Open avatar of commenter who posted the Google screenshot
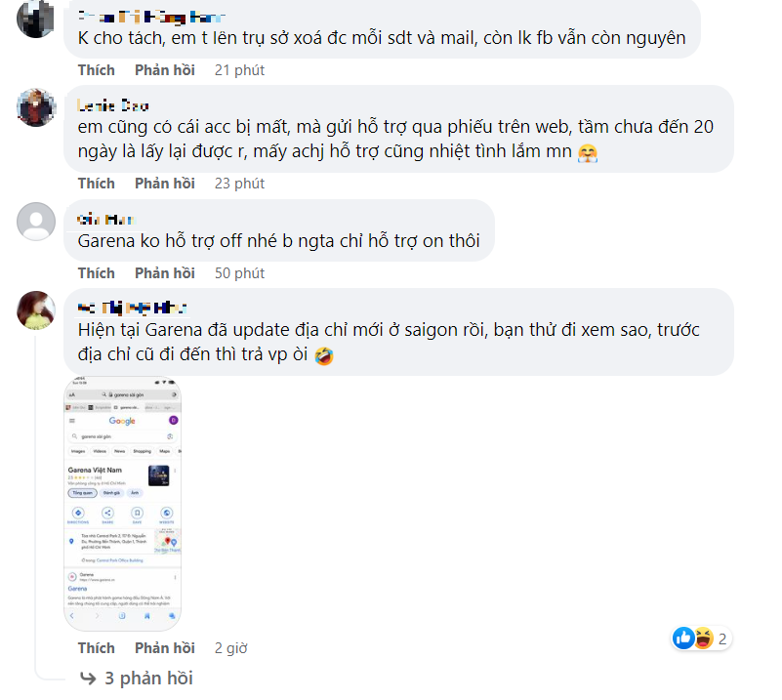This screenshot has width=782, height=700. (x=36, y=309)
